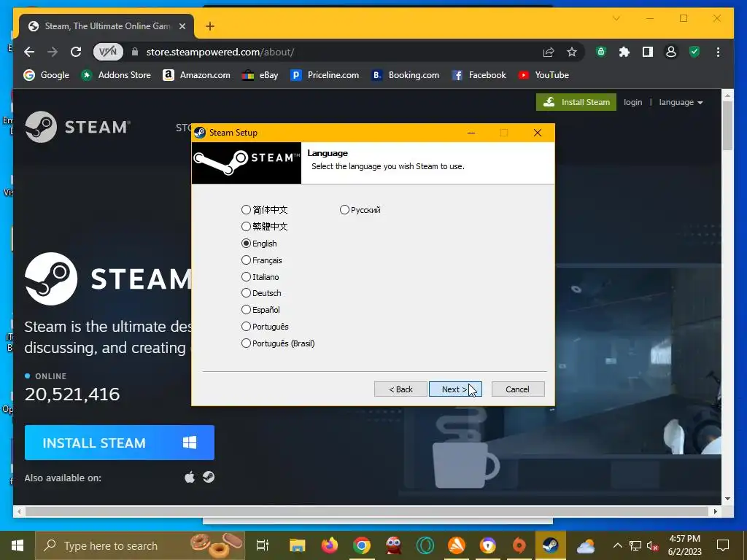747x560 pixels.
Task: Open the Priceline.com bookmark
Action: tap(325, 75)
